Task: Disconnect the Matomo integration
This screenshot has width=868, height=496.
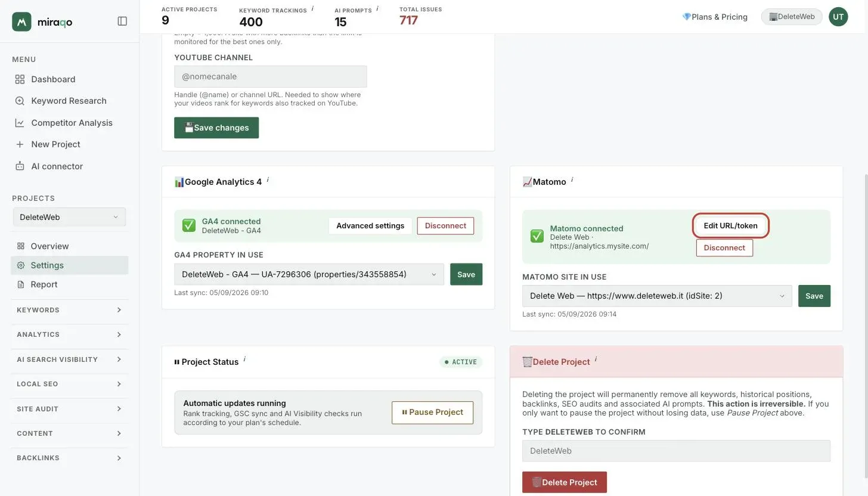Action: coord(724,248)
